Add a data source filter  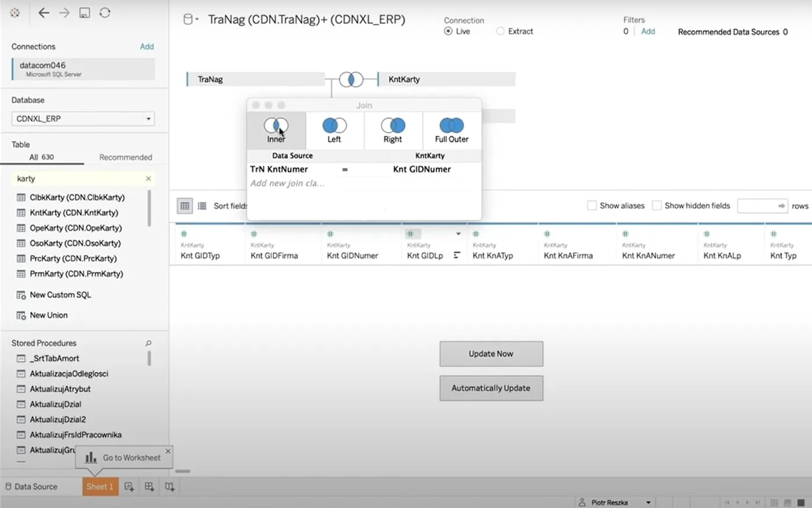tap(648, 31)
